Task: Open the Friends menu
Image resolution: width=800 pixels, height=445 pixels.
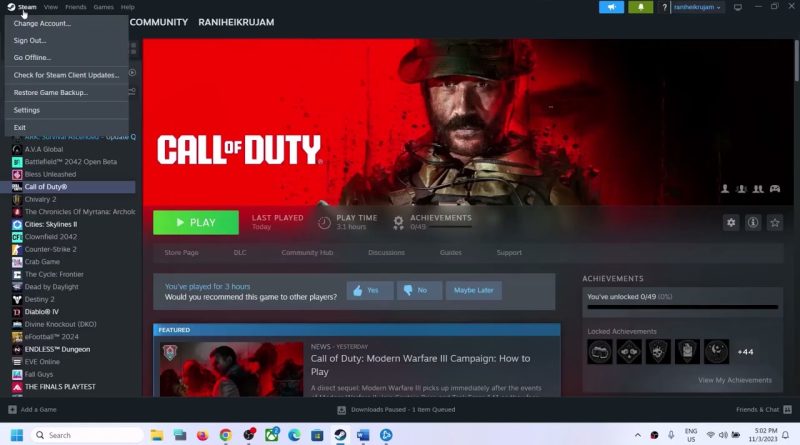Action: coord(76,7)
